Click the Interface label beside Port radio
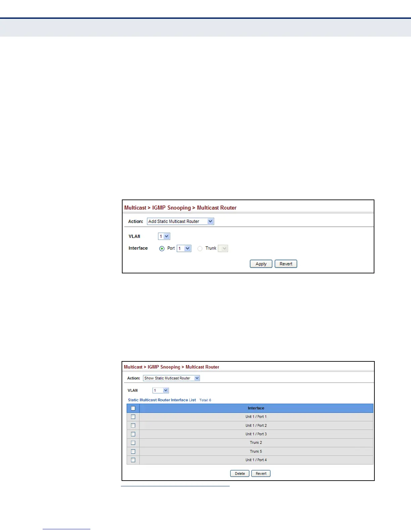The width and height of the screenshot is (411, 532). coord(138,248)
